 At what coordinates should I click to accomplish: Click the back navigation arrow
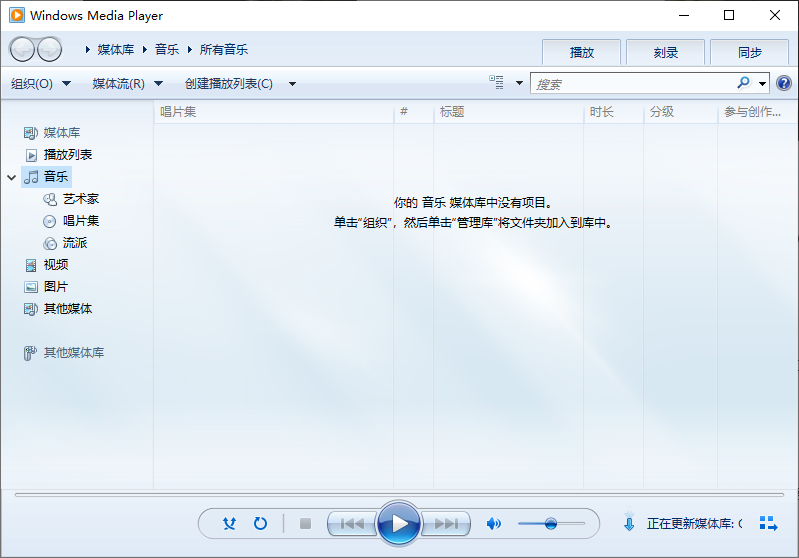22,50
